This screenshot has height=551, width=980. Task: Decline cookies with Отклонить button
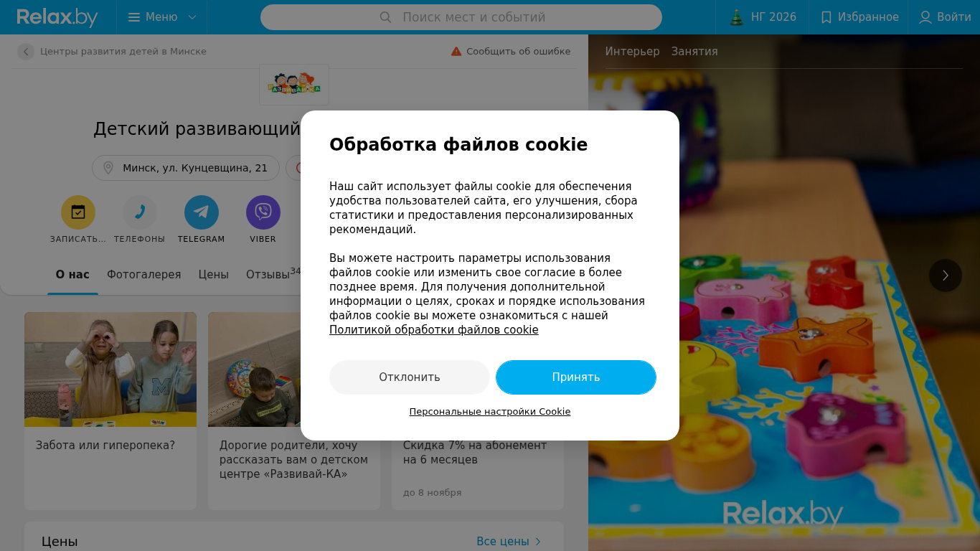pyautogui.click(x=410, y=377)
